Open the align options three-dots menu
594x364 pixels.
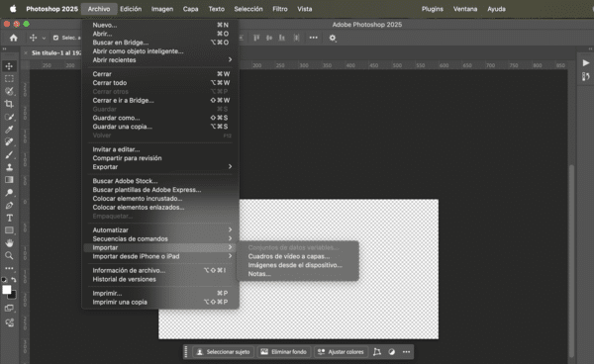[x=313, y=38]
